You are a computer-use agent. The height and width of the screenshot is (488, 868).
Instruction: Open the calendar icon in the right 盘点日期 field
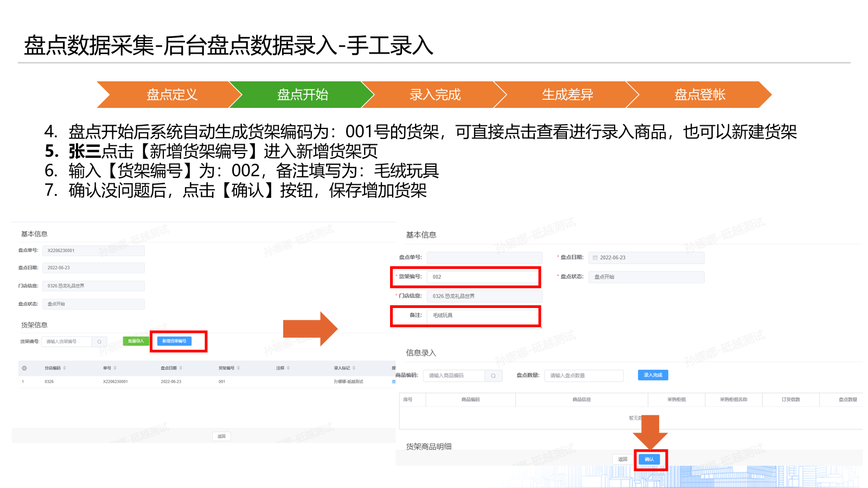click(x=595, y=258)
